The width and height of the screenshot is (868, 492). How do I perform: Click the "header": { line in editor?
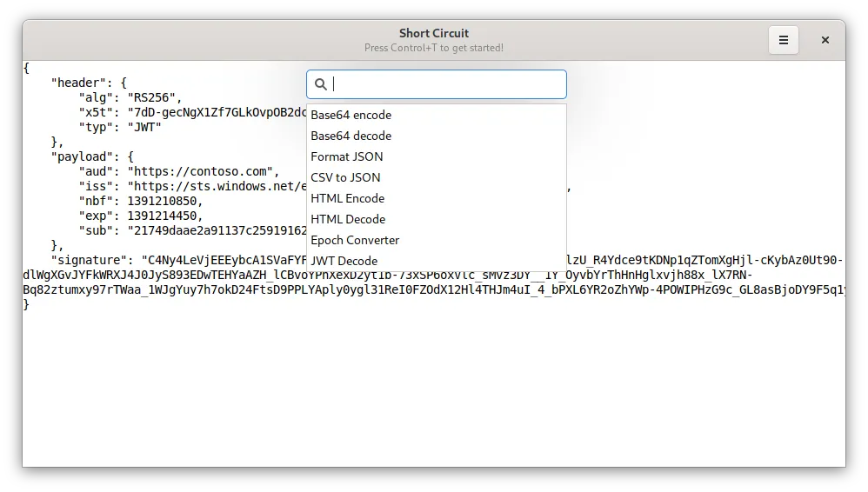(x=89, y=83)
